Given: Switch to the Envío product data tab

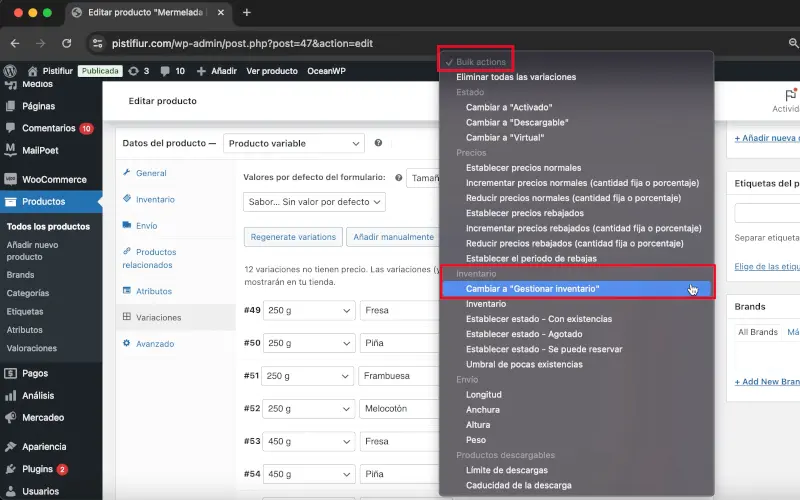Looking at the screenshot, I should [x=146, y=226].
